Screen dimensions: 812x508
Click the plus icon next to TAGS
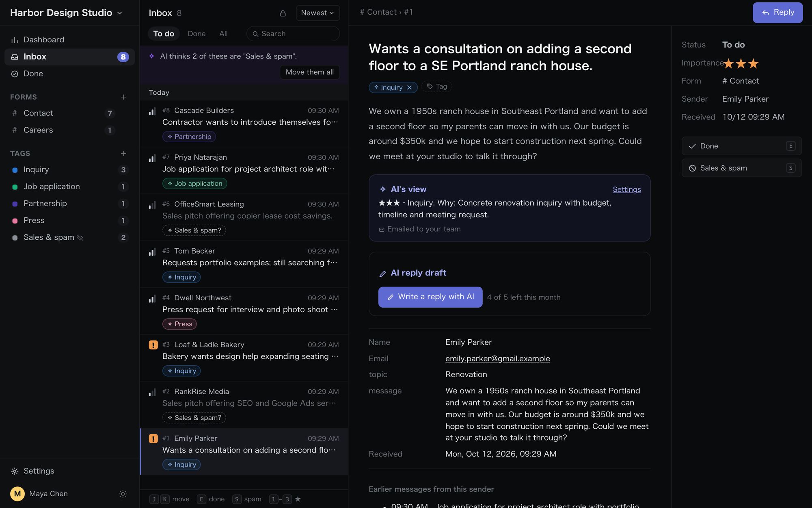pyautogui.click(x=123, y=154)
